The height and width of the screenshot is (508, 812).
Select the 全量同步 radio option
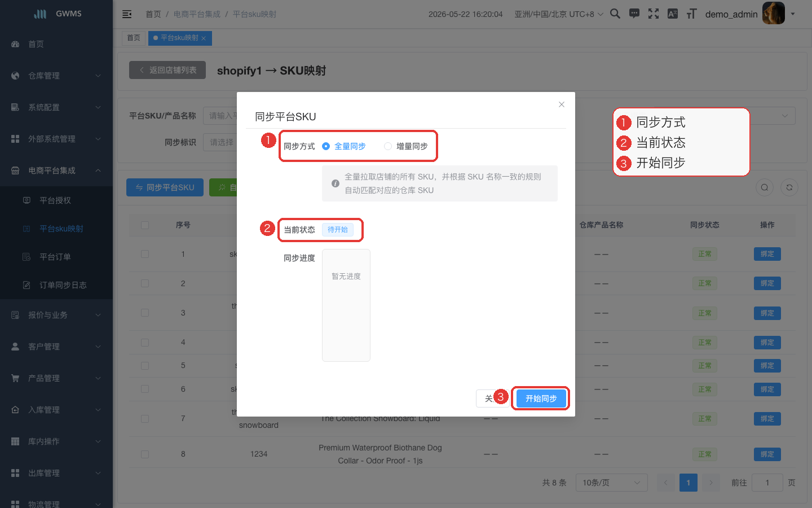343,146
